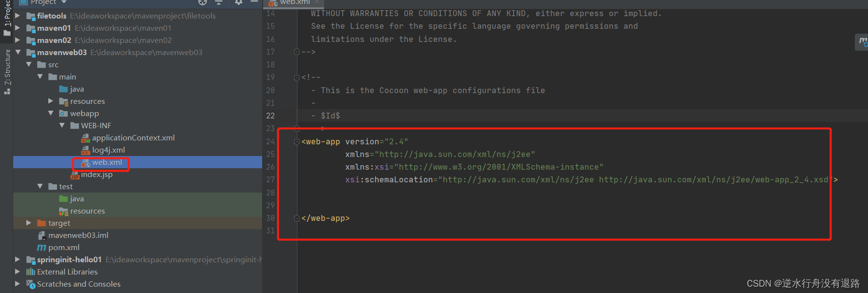Select web.xml in the project tree
The width and height of the screenshot is (868, 293).
point(107,162)
